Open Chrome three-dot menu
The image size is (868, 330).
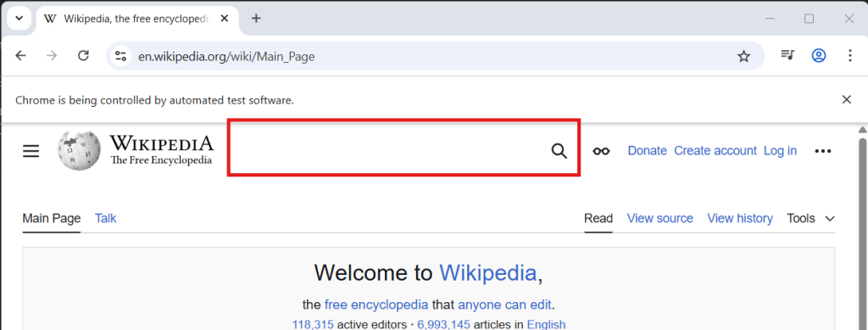tap(849, 55)
